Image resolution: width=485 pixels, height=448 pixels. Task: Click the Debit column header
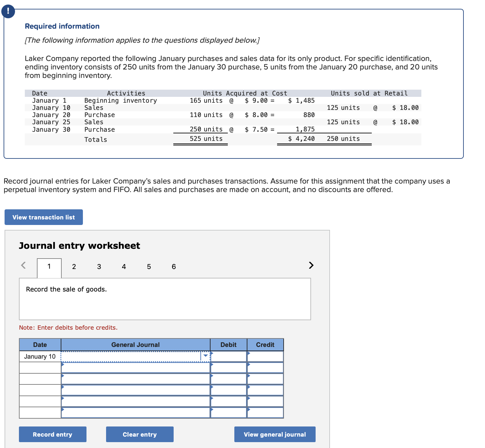(228, 345)
